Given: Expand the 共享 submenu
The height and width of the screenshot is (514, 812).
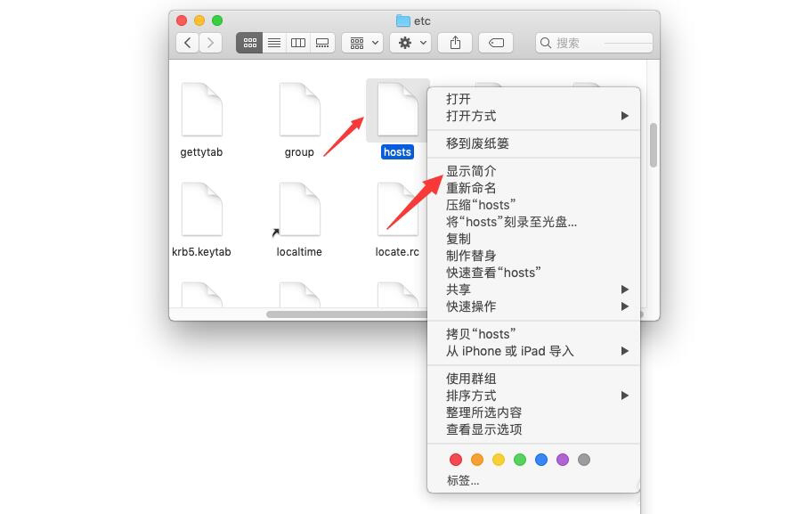Looking at the screenshot, I should [x=533, y=290].
